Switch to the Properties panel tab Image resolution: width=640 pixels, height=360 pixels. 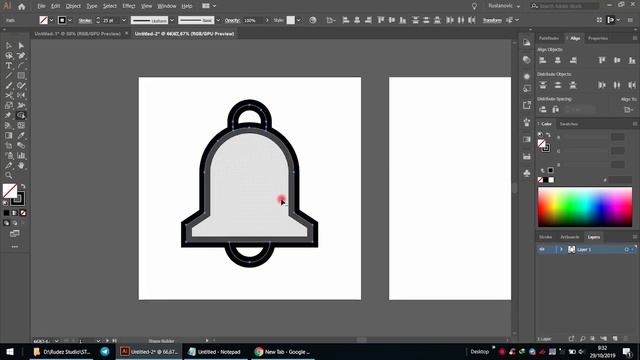pos(598,38)
